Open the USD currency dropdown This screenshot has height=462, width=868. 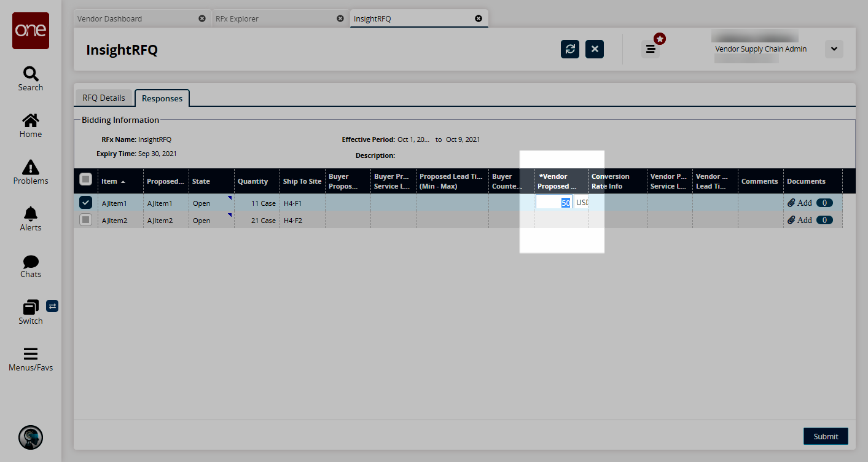(581, 203)
